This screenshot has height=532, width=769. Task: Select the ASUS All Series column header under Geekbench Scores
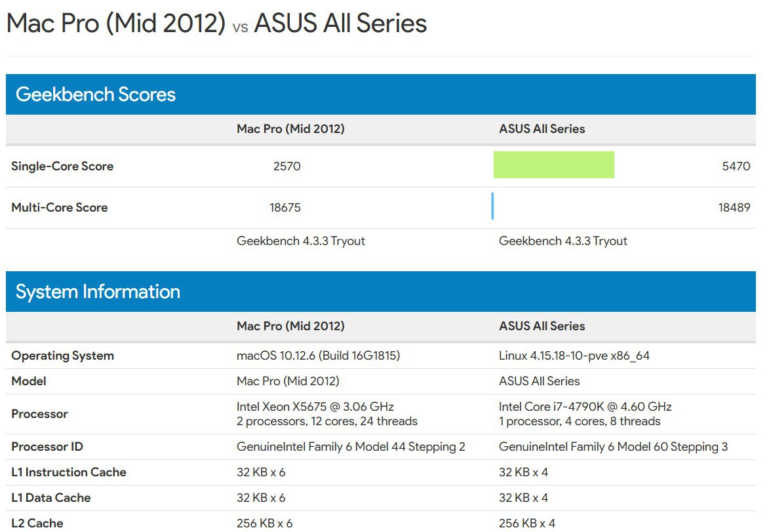point(542,129)
